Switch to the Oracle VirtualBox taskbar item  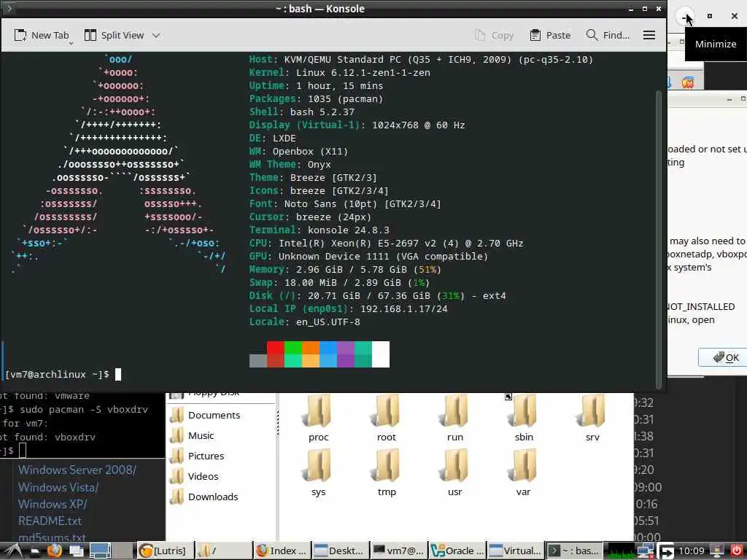pyautogui.click(x=458, y=551)
